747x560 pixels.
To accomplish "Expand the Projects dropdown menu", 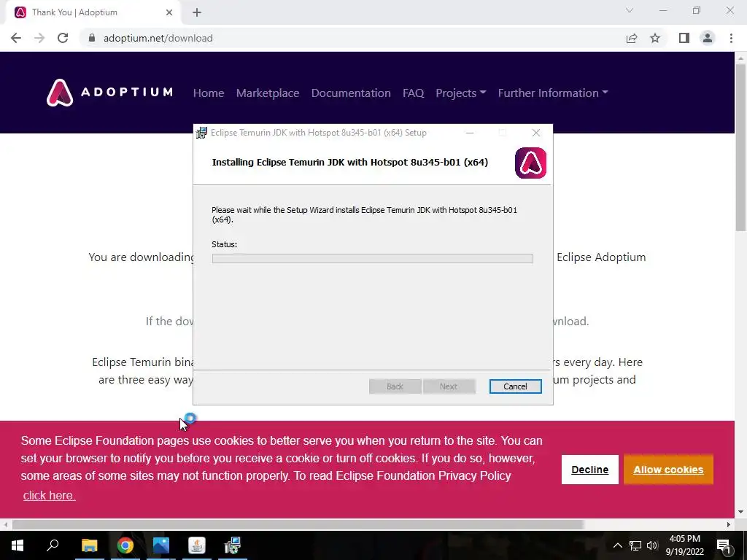I will [x=461, y=93].
